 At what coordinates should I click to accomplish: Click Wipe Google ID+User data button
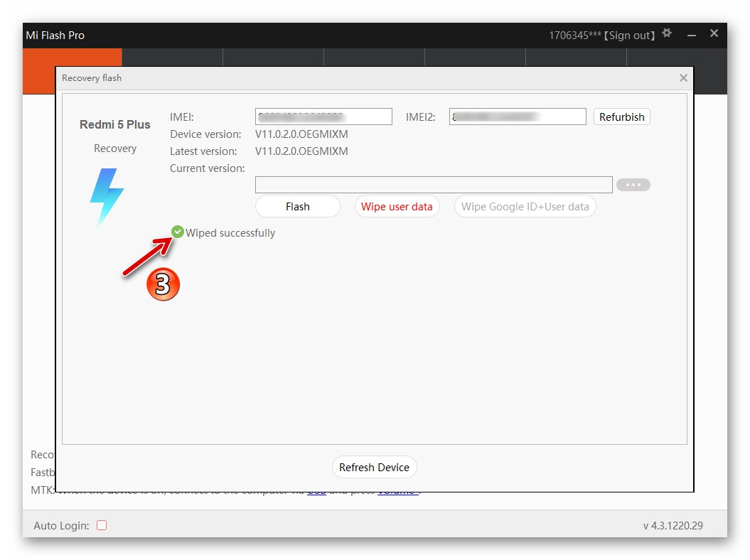(525, 207)
